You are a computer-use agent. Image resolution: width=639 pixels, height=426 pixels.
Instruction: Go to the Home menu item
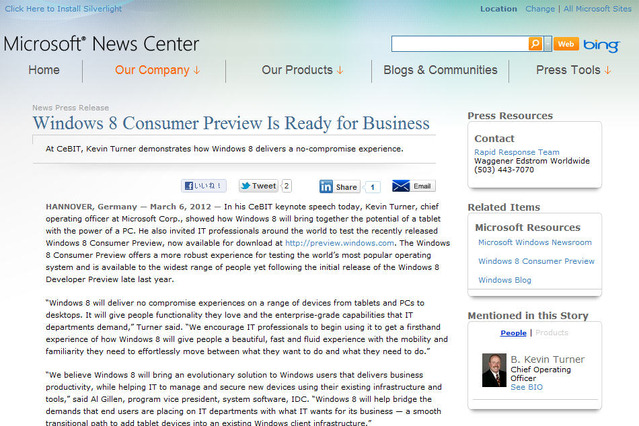44,70
